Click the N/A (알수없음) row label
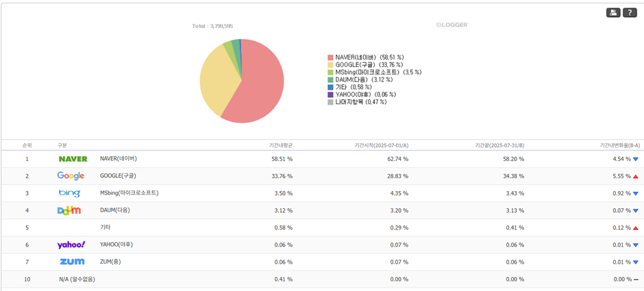Screen dimensions: 644x291 pos(77,279)
